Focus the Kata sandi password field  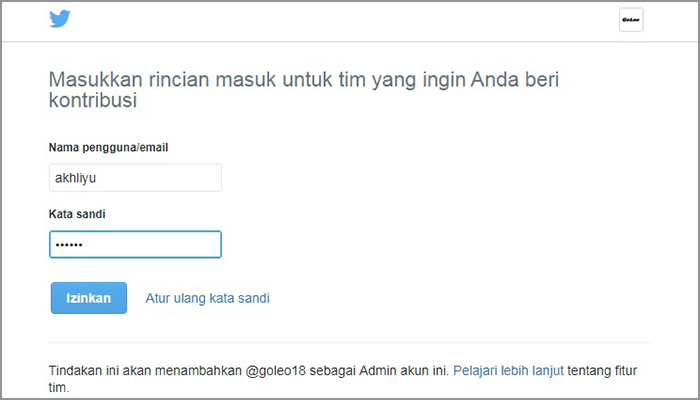pos(135,245)
